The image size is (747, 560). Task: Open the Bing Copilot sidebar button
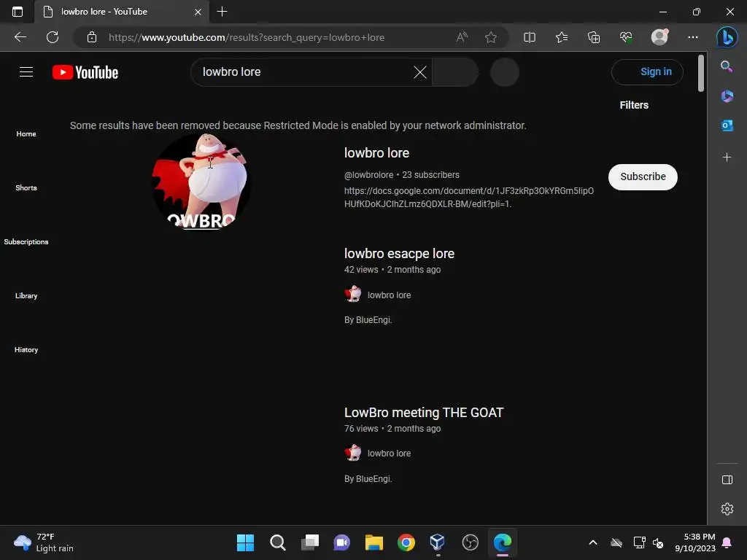727,36
